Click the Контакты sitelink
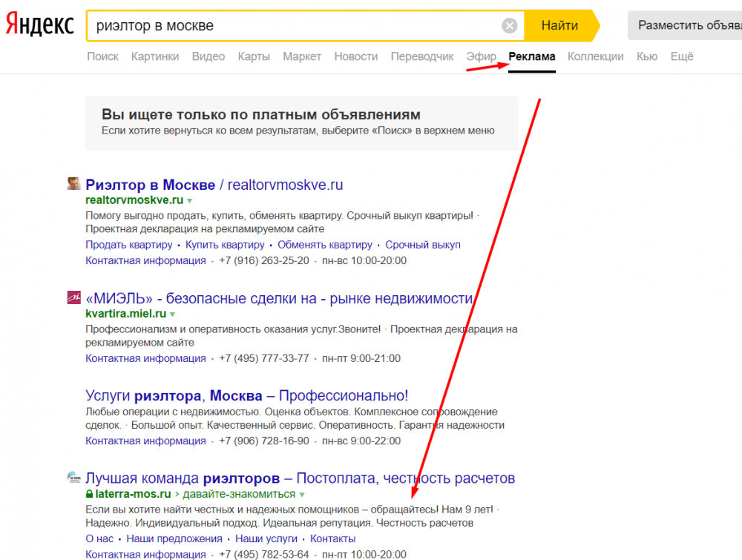The width and height of the screenshot is (742, 560). coord(332,538)
